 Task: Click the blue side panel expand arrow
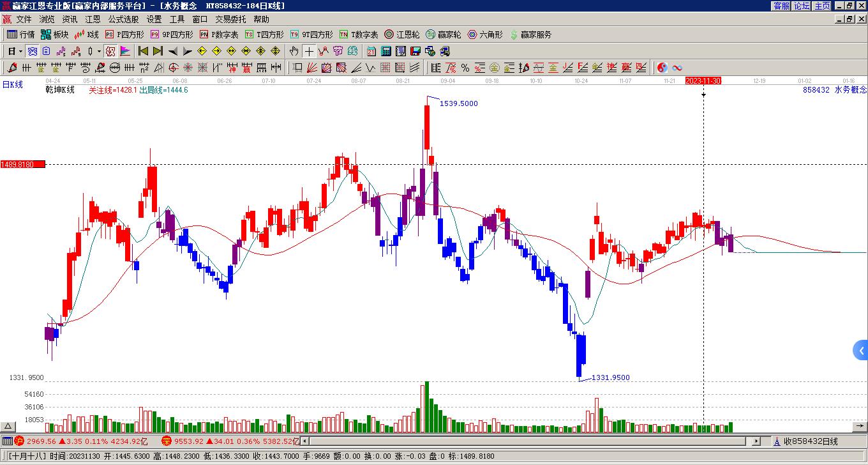pos(861,350)
